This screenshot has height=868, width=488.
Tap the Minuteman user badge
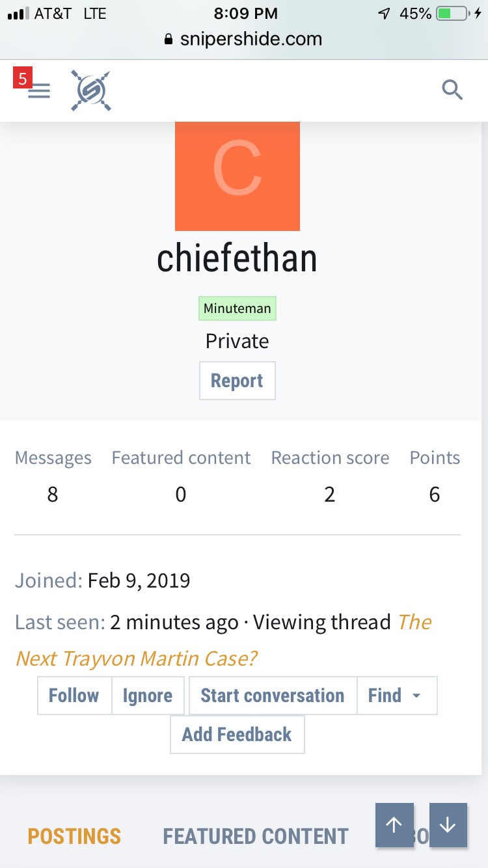coord(237,308)
